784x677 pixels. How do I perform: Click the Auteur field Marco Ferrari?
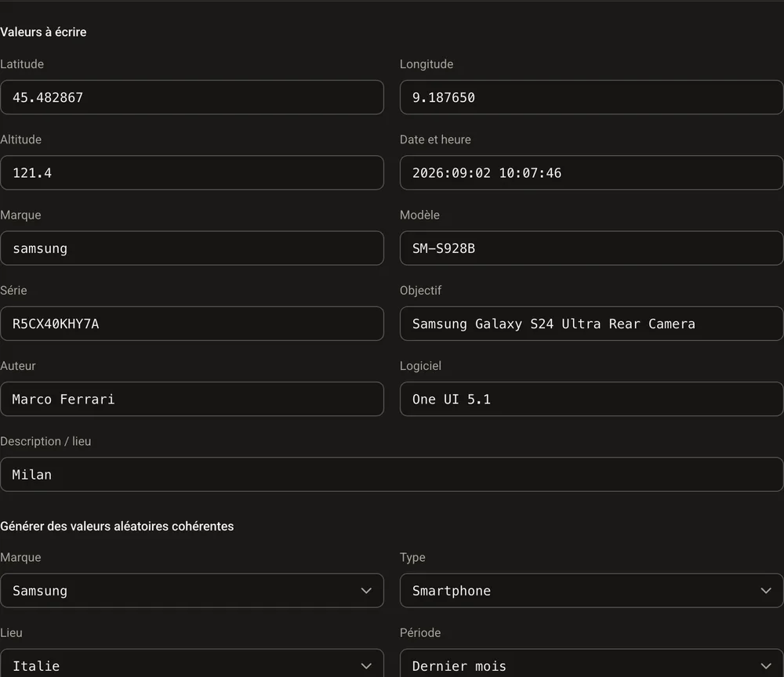[x=192, y=399]
